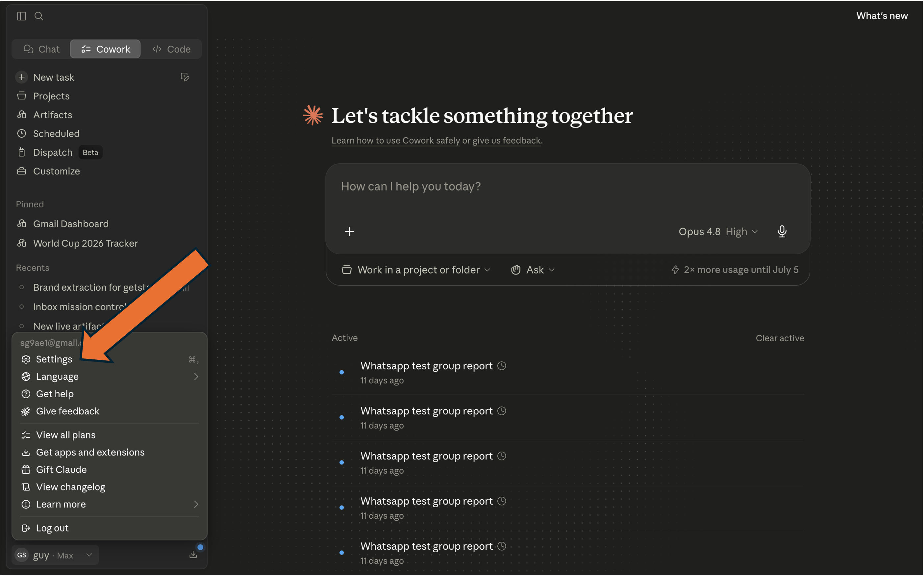Switch to the Code tab

pos(171,49)
